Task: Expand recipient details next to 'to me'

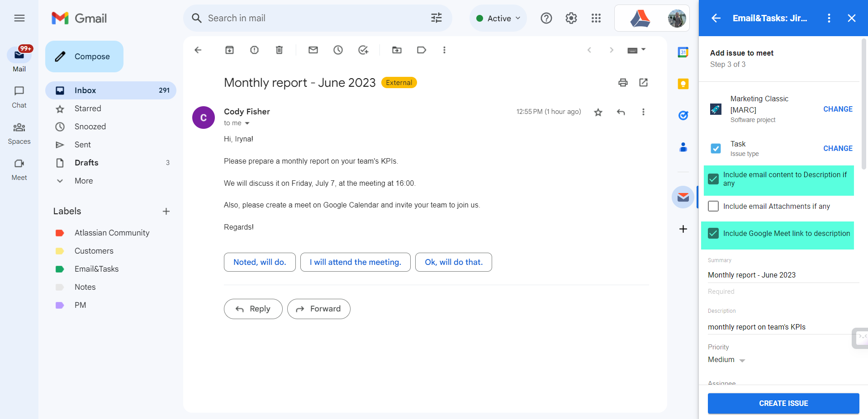Action: [x=247, y=123]
